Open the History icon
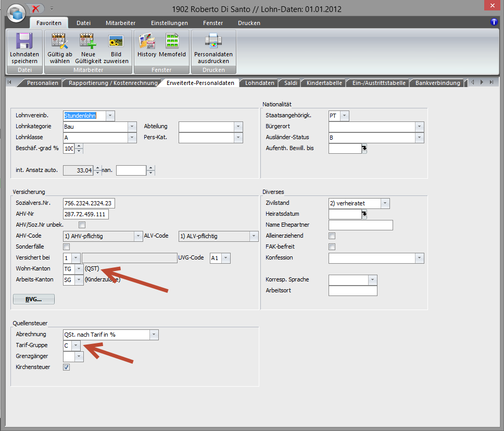 (146, 42)
